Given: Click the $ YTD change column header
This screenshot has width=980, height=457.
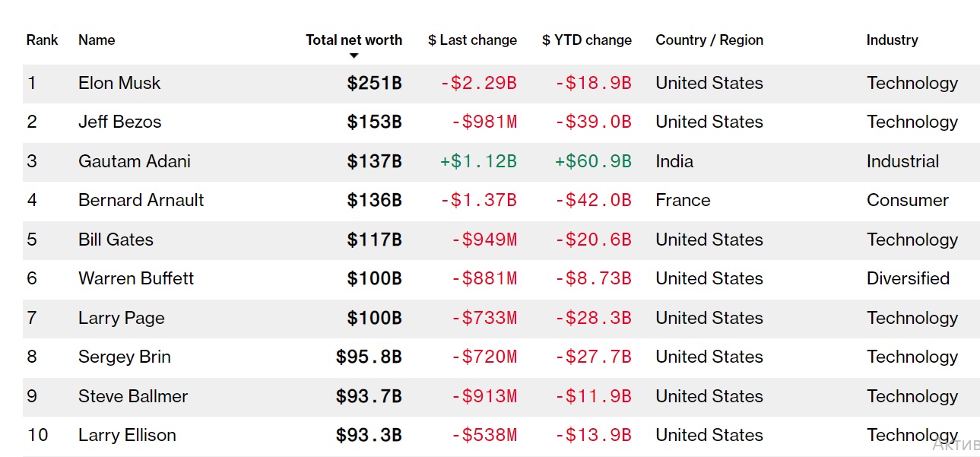Looking at the screenshot, I should (x=586, y=40).
